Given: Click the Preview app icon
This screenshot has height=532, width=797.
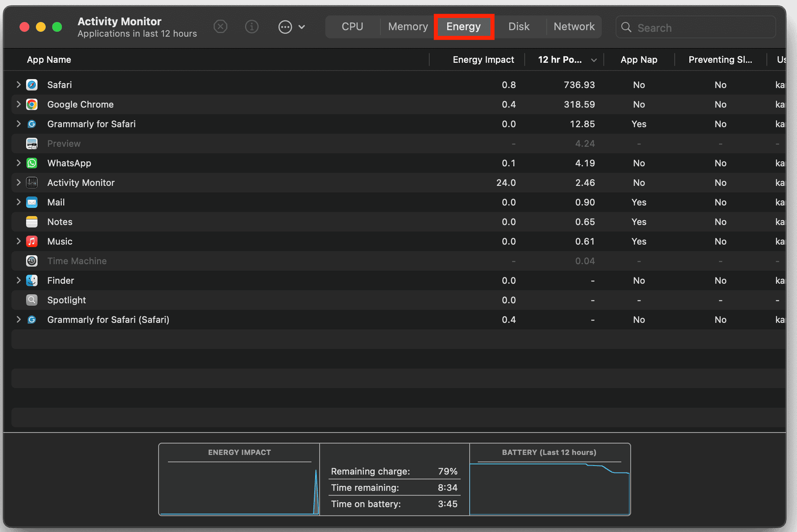Looking at the screenshot, I should click(32, 143).
